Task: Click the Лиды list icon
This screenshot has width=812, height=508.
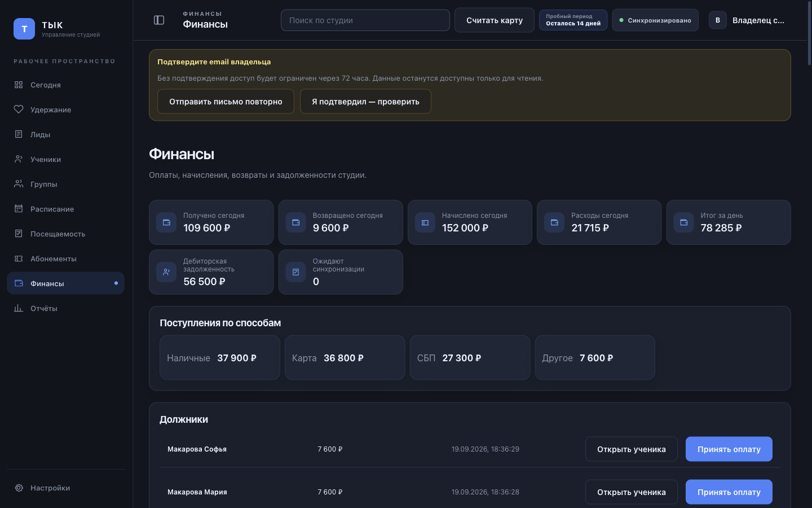Action: (19, 134)
